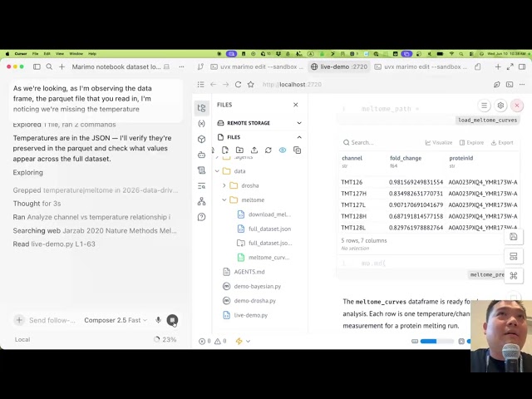Save the notebook with the floppy disk button

[514, 236]
